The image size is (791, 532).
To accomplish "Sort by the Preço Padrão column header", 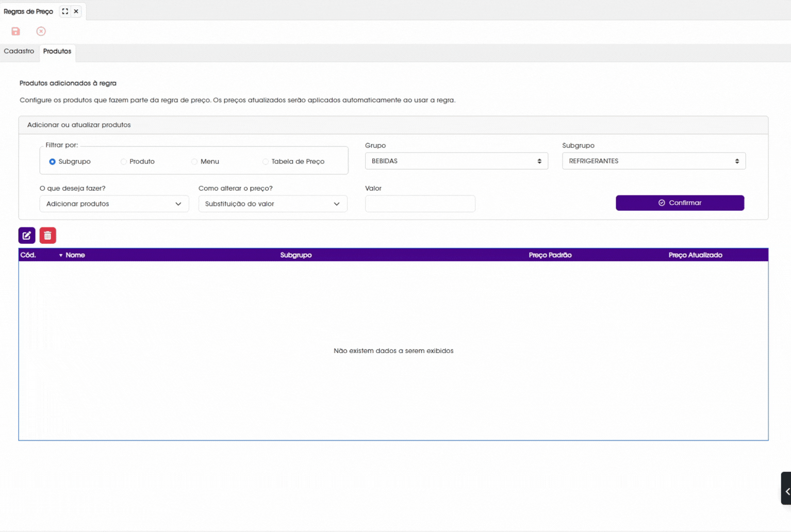I will pos(550,255).
